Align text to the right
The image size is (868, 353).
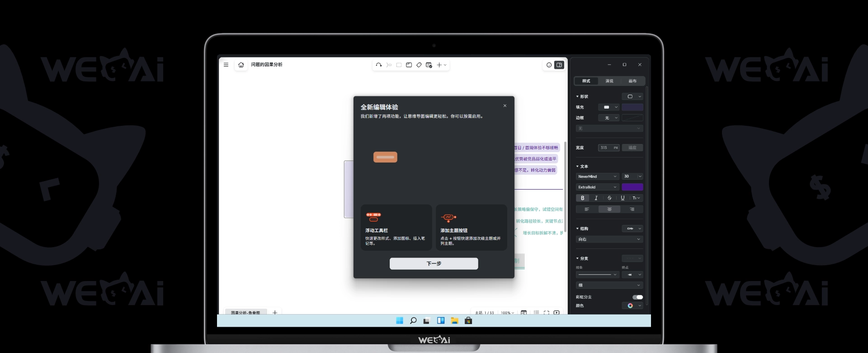click(x=632, y=209)
